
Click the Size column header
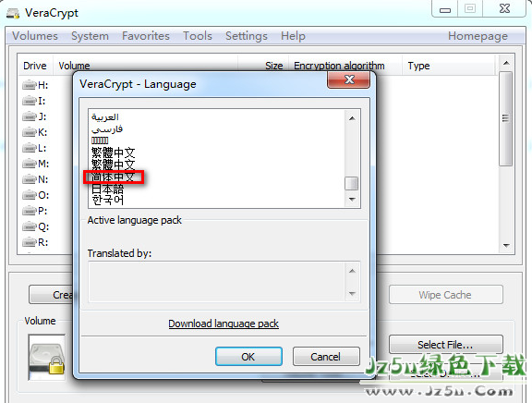point(263,66)
